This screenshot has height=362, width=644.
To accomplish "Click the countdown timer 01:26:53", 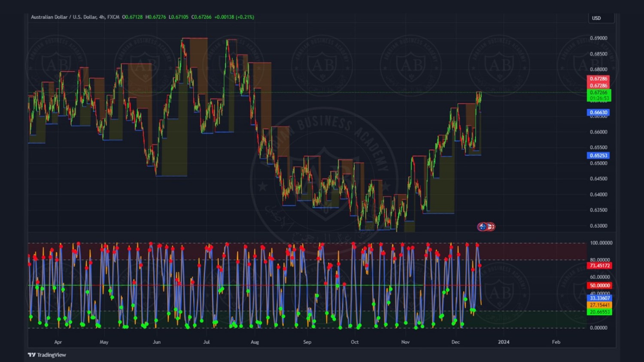I will coord(599,98).
